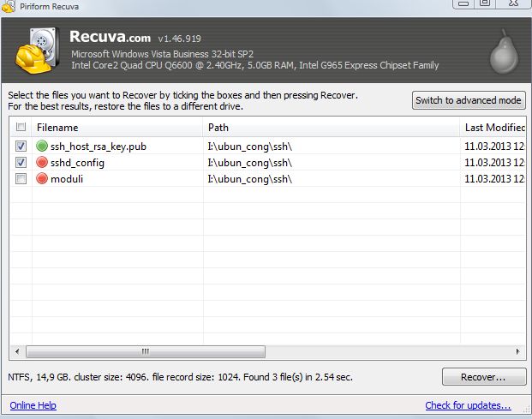
Task: Click the NTFS status bar text
Action: point(180,377)
